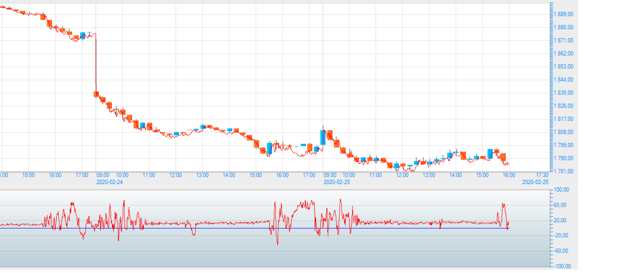
Task: Click the vertical gap-down line at 2020-02-24 open
Action: 96,64
